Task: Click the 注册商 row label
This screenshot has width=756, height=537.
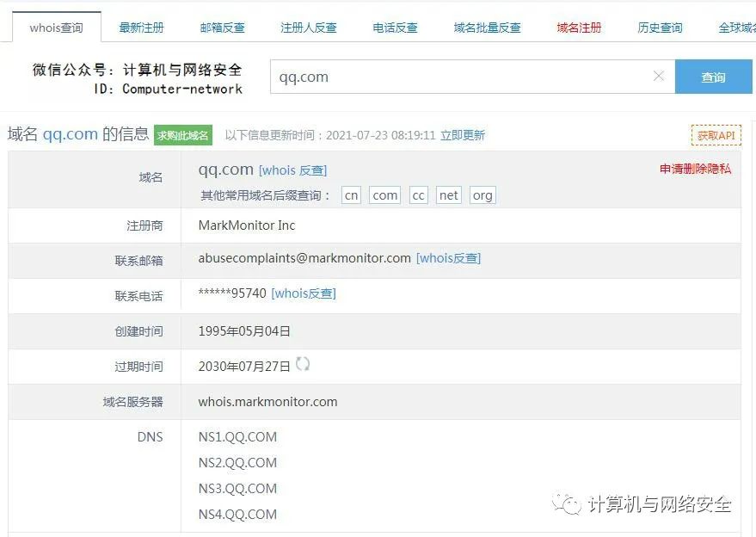Action: 144,225
